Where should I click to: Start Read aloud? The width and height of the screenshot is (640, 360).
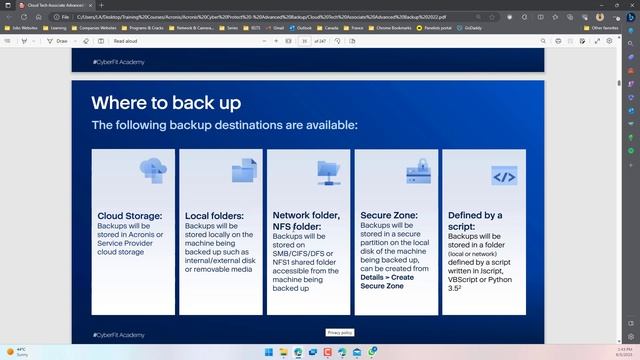pyautogui.click(x=125, y=41)
